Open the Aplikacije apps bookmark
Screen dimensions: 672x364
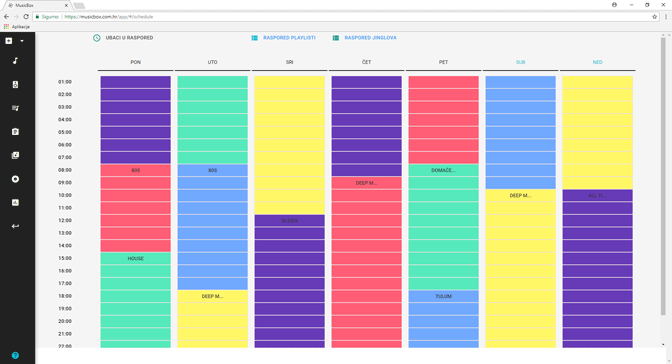17,27
